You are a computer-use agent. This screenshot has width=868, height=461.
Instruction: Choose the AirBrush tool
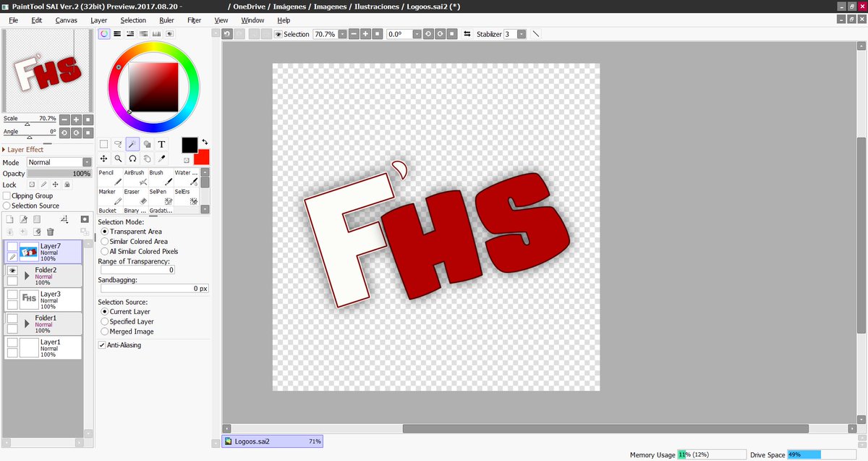click(x=135, y=177)
